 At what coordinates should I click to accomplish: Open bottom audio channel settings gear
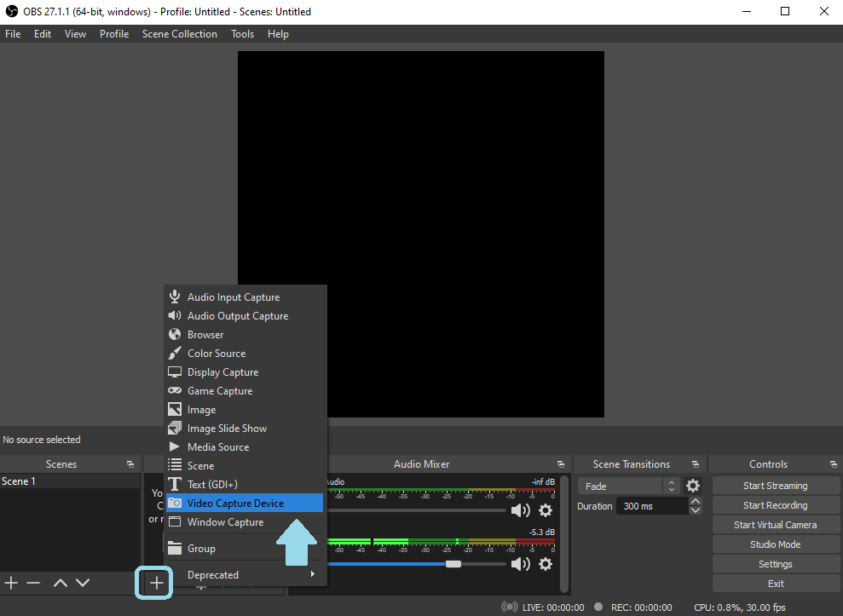tap(546, 564)
